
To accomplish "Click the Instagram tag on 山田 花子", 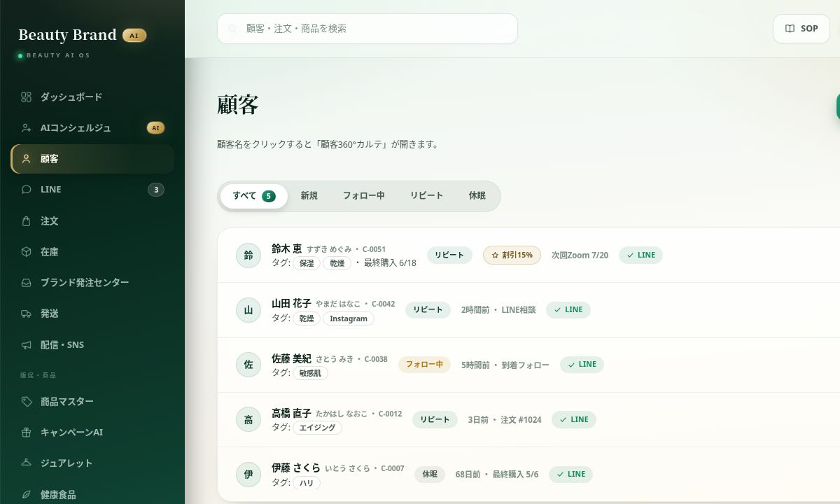I will point(349,318).
